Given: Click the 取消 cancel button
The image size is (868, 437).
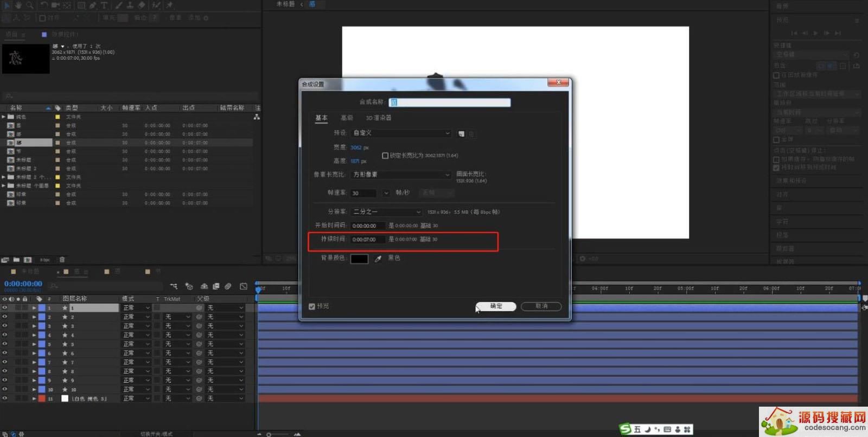Looking at the screenshot, I should coord(541,306).
